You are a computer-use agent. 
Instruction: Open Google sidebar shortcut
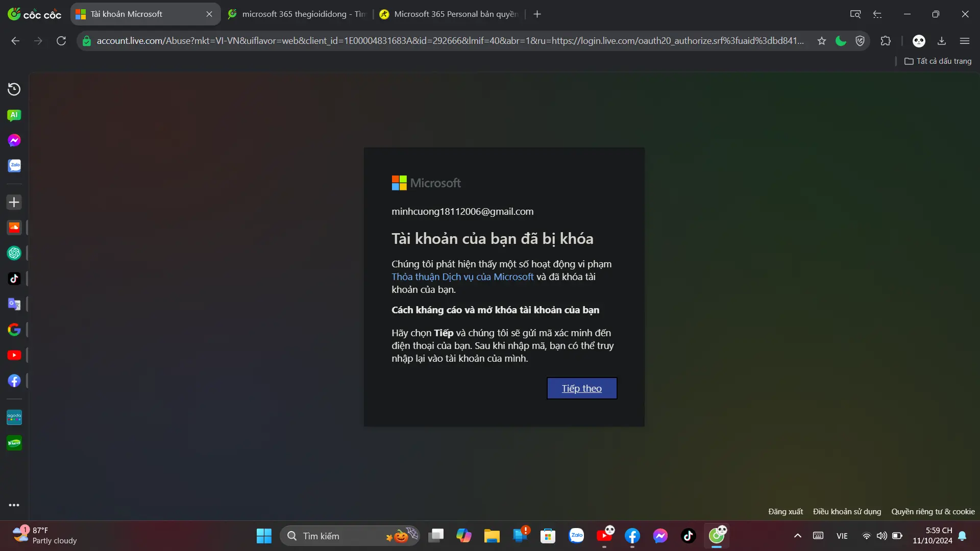click(x=14, y=330)
